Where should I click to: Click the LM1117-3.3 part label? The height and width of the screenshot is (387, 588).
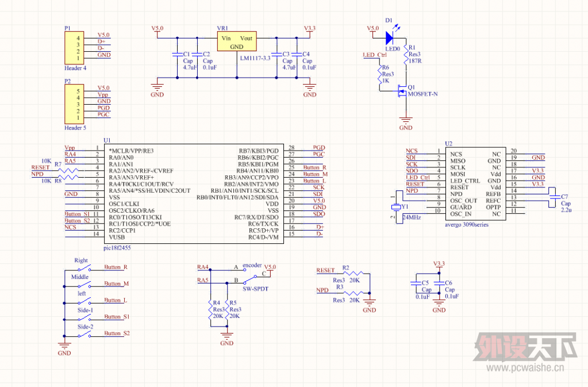pos(255,58)
